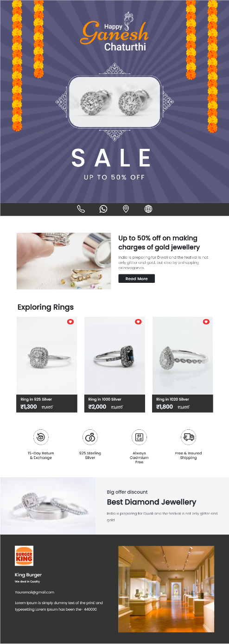
Task: Open the Ring in 925 Silver product image
Action: point(47,356)
